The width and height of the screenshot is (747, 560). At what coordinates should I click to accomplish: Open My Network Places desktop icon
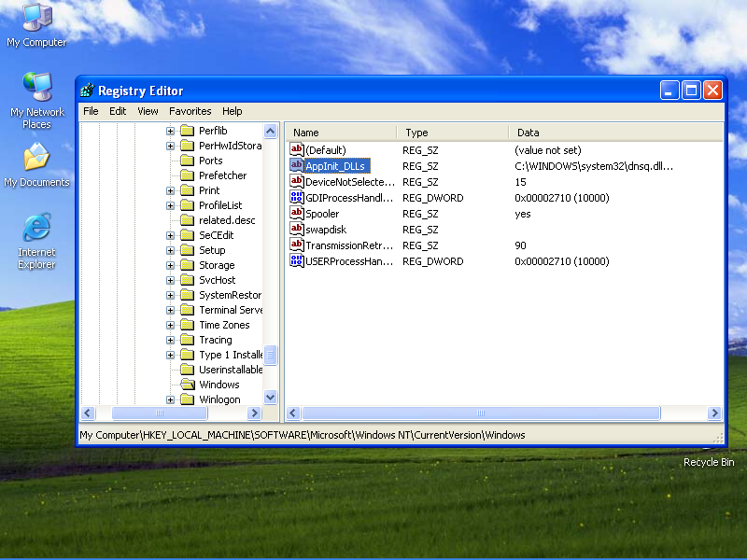tap(36, 101)
